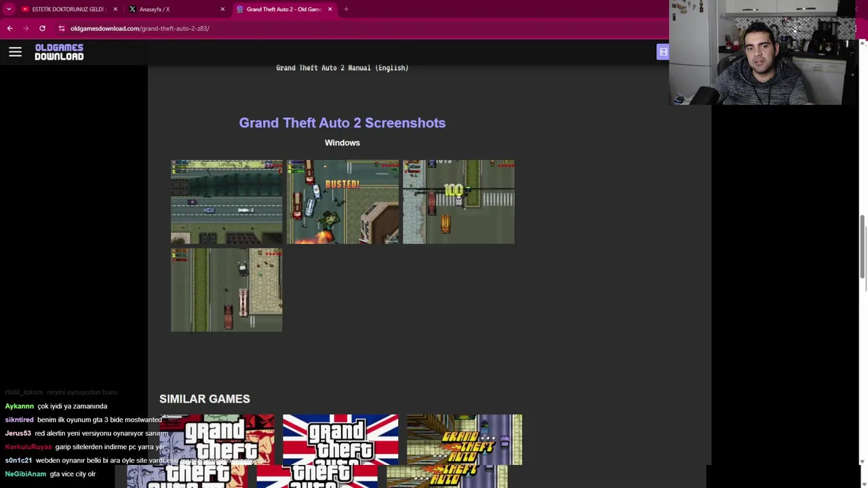Click the SIMILAR GAMES heading
868x488 pixels.
[205, 399]
